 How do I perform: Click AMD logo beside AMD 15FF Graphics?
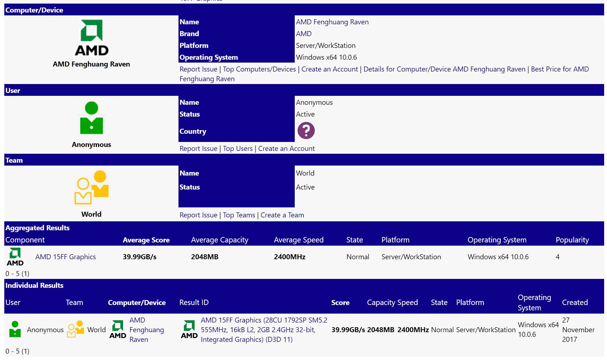pos(15,257)
